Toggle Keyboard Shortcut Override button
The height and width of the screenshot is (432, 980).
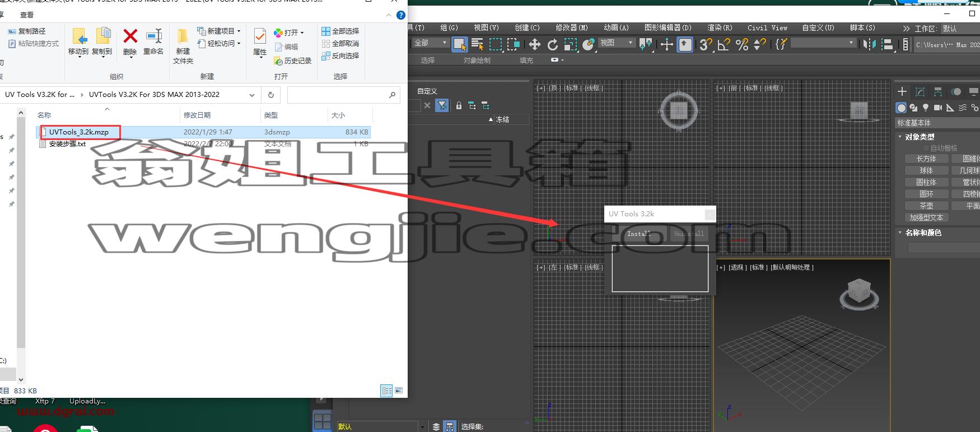pos(685,44)
